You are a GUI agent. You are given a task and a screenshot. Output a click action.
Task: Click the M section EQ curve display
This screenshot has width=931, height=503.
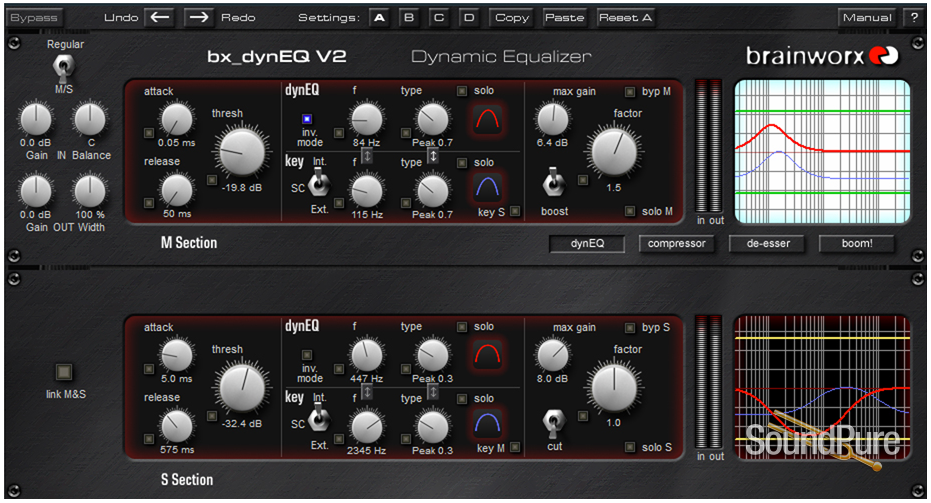822,151
